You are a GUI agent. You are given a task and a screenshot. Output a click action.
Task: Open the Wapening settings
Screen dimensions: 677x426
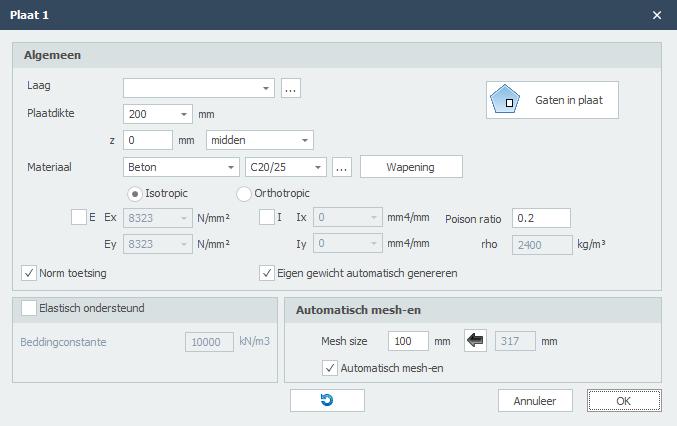coord(411,167)
